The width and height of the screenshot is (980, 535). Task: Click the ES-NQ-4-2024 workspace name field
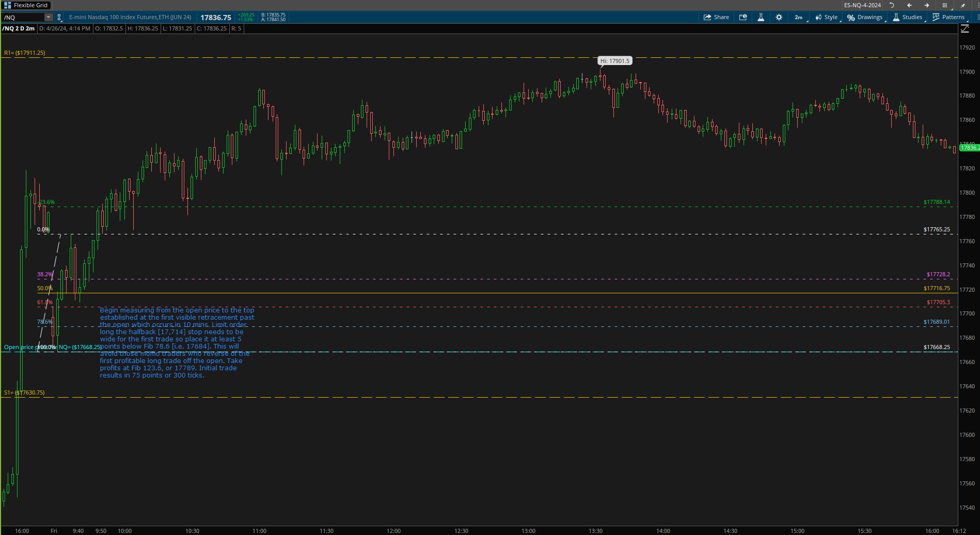click(862, 5)
